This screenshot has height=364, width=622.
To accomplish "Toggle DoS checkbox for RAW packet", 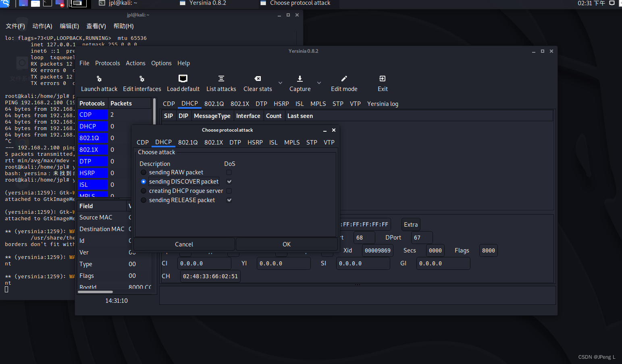I will 229,172.
